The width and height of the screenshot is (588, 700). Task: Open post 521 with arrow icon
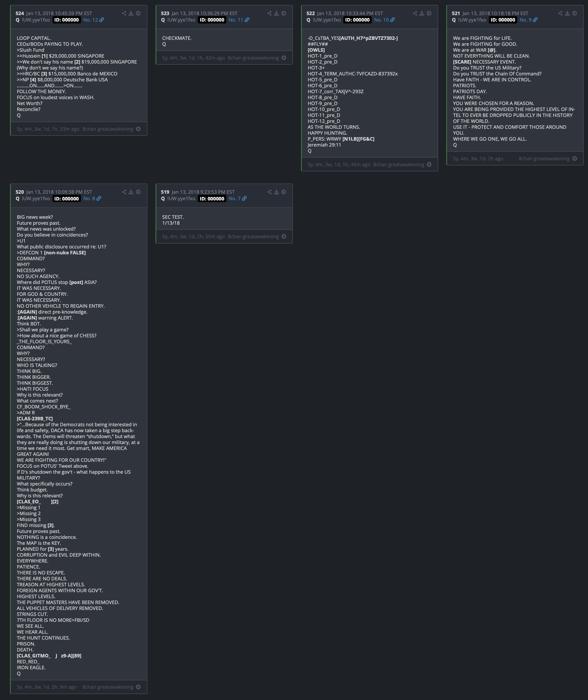point(575,13)
